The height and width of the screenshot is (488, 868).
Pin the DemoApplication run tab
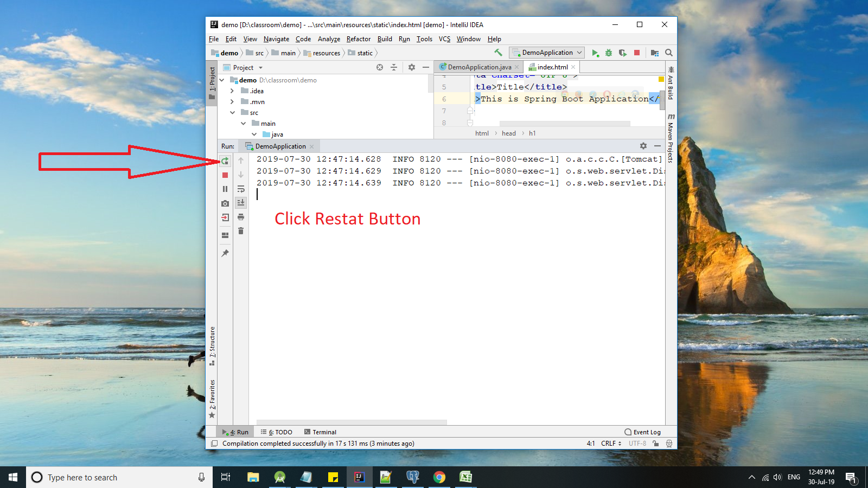(x=225, y=253)
